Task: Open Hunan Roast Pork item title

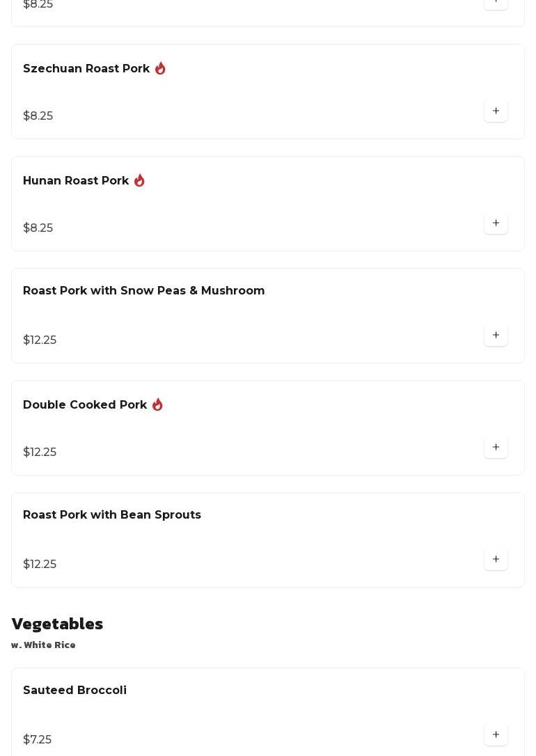Action: point(76,181)
